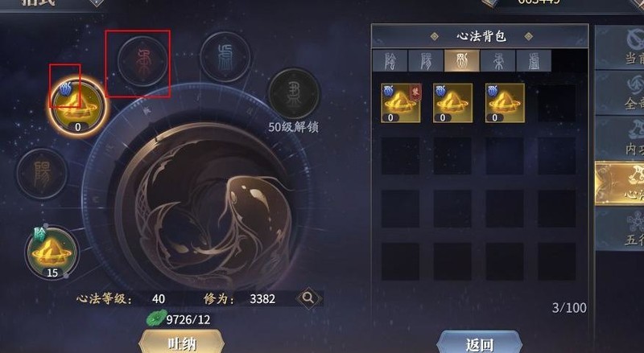The height and width of the screenshot is (353, 644).
Task: Open the fourth backpack filter tab
Action: click(497, 61)
